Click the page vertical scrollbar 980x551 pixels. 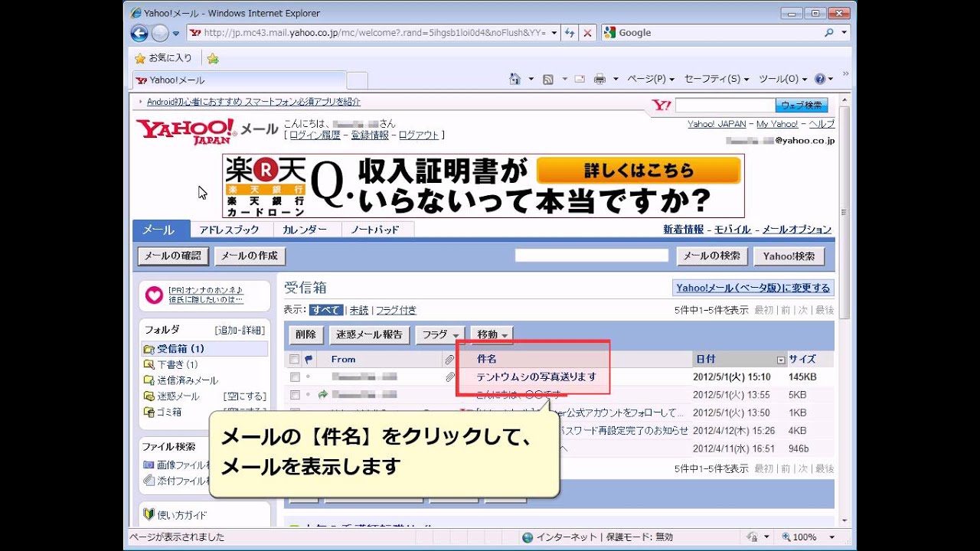(x=844, y=309)
